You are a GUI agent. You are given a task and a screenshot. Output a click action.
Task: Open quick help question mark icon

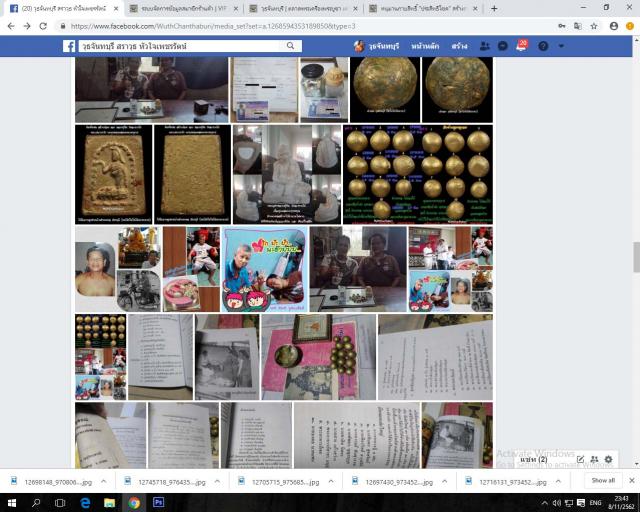tap(543, 46)
